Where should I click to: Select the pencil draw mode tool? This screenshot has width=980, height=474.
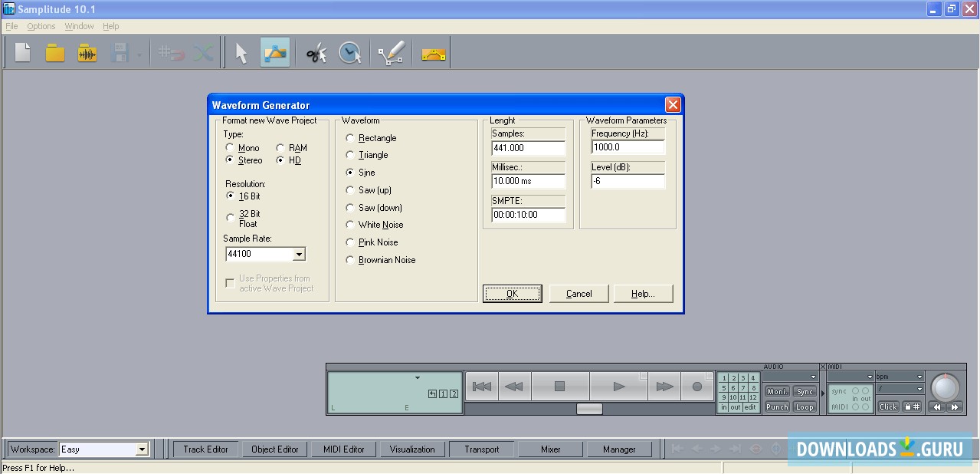[x=391, y=52]
